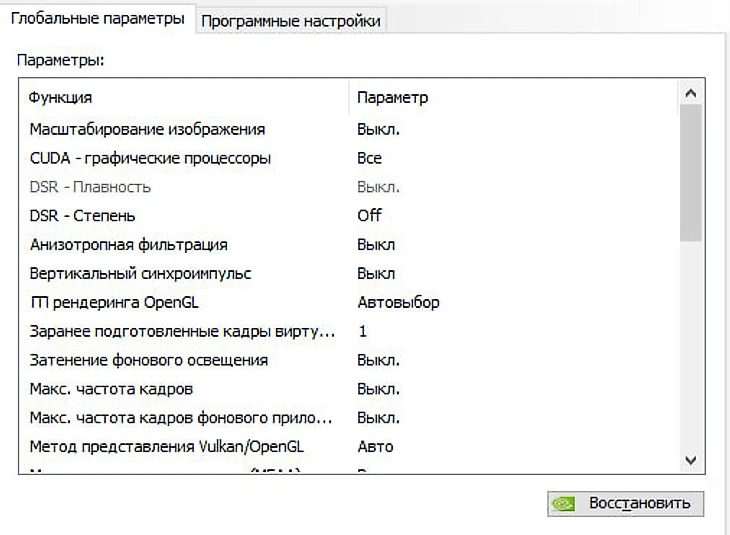The image size is (730, 535).
Task: Select the Анизотропная фильтрация row
Action: tap(128, 244)
